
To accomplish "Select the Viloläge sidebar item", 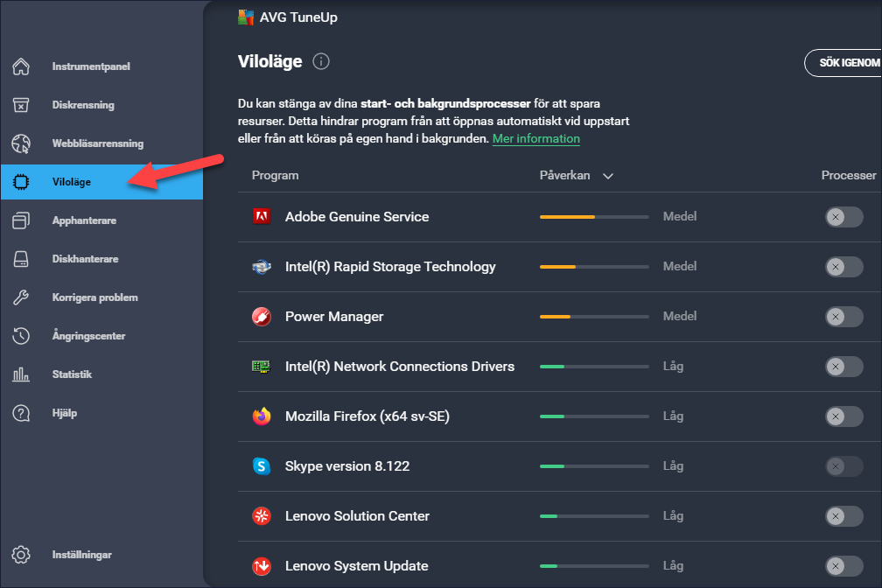I will pos(101,182).
